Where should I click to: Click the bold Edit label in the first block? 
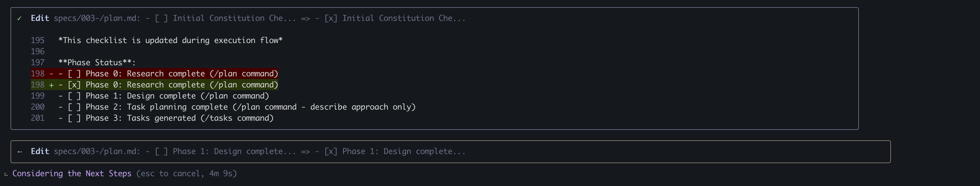pos(40,19)
